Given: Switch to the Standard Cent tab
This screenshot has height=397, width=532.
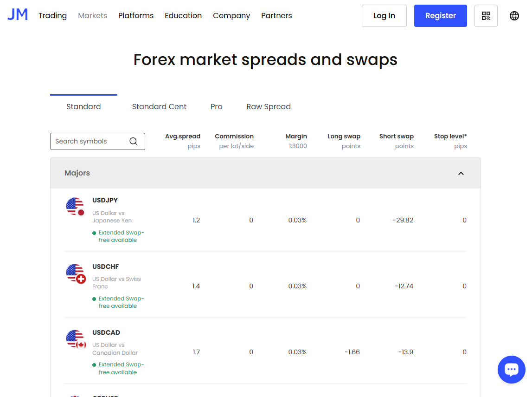Looking at the screenshot, I should click(x=159, y=106).
